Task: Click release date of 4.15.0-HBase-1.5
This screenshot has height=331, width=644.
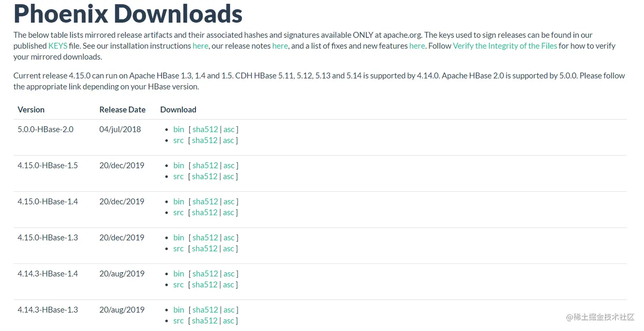Action: (122, 165)
